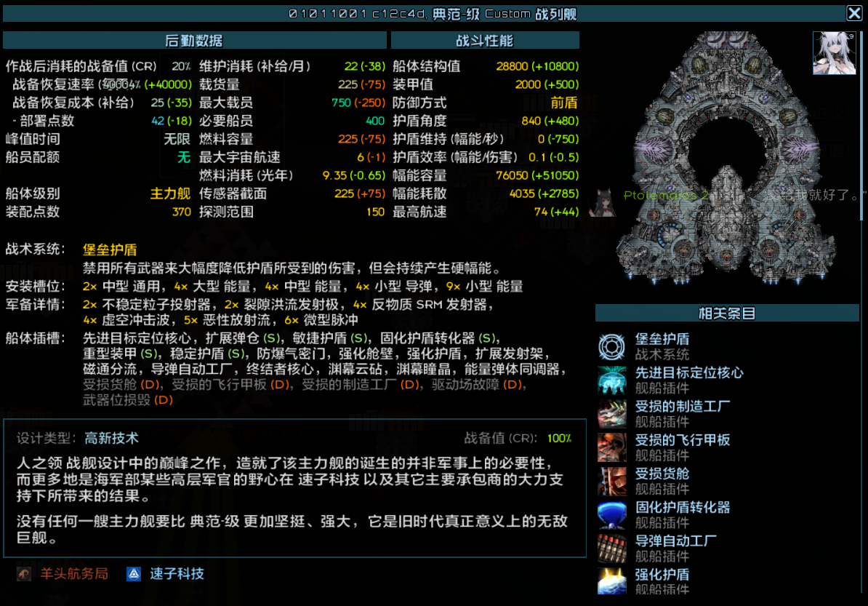
Task: Click the 受损货舱 d-mod icon
Action: point(611,481)
